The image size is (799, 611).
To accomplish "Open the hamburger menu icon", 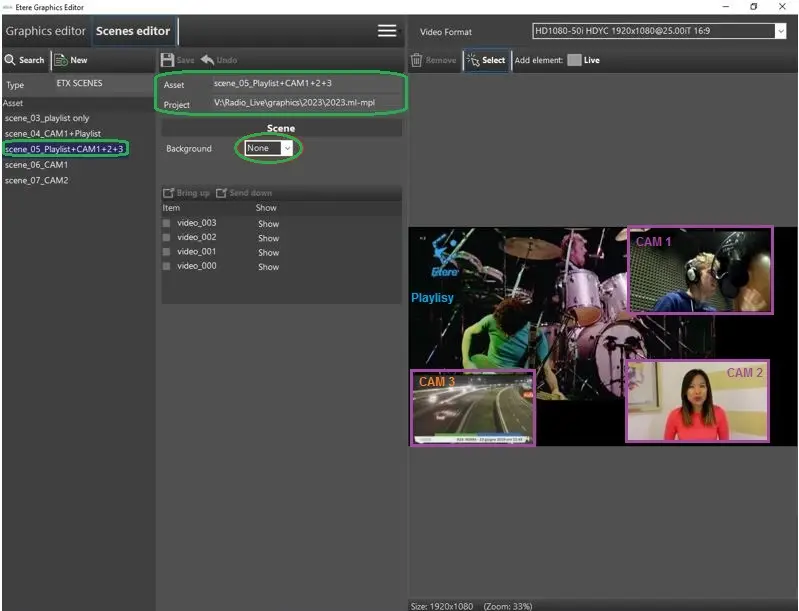I will [387, 31].
